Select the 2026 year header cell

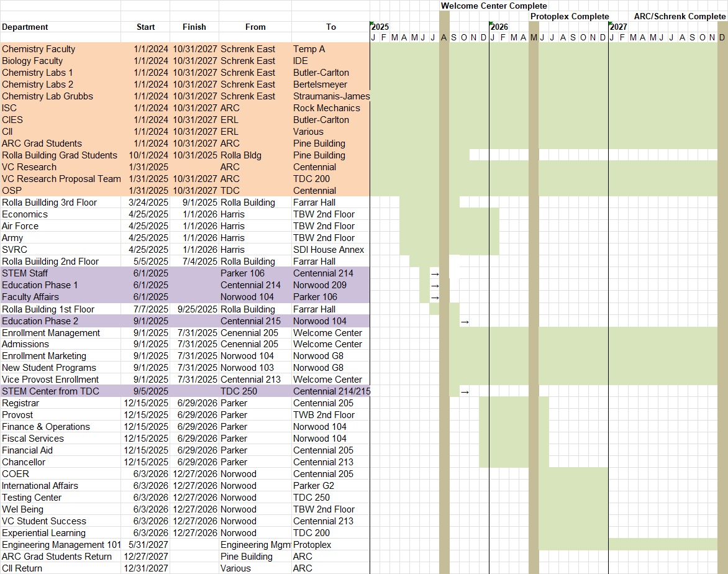point(499,27)
